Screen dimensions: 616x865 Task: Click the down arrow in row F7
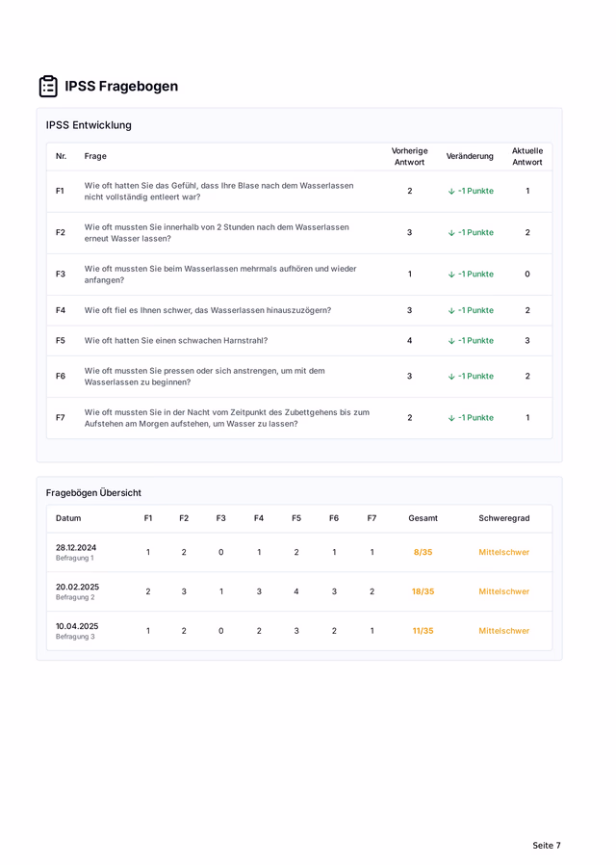pyautogui.click(x=451, y=418)
